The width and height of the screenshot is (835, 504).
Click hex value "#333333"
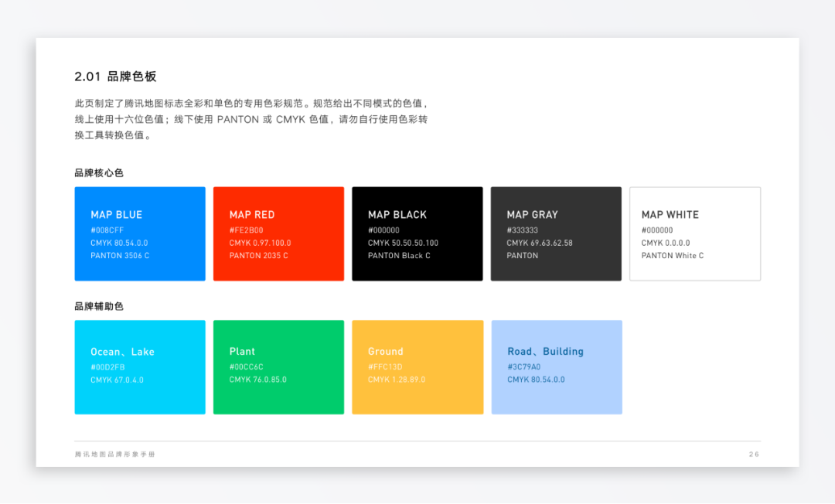click(523, 230)
